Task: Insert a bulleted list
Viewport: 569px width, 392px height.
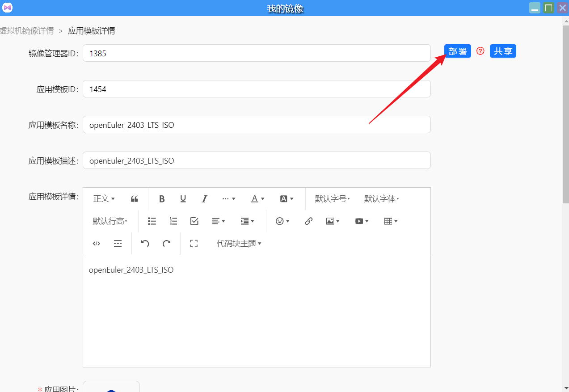Action: (x=152, y=221)
